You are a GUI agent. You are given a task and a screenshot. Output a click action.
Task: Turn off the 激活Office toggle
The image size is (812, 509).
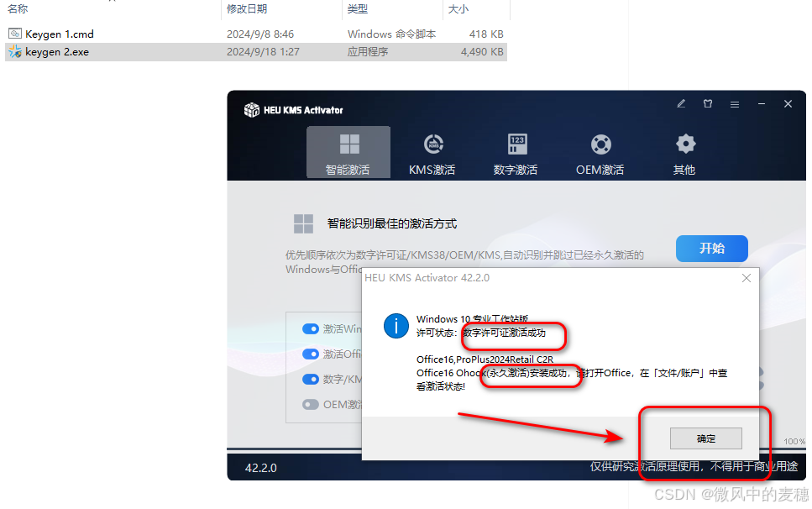(311, 354)
